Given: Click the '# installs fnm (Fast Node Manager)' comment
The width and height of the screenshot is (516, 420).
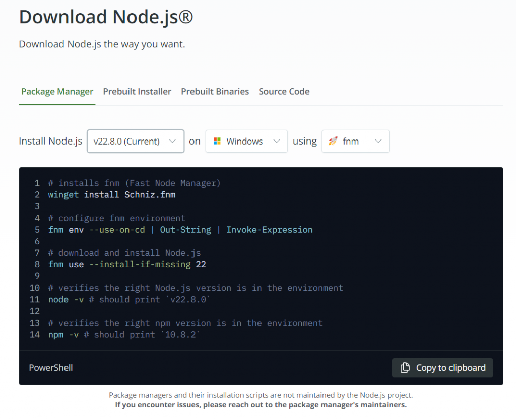Looking at the screenshot, I should point(134,183).
